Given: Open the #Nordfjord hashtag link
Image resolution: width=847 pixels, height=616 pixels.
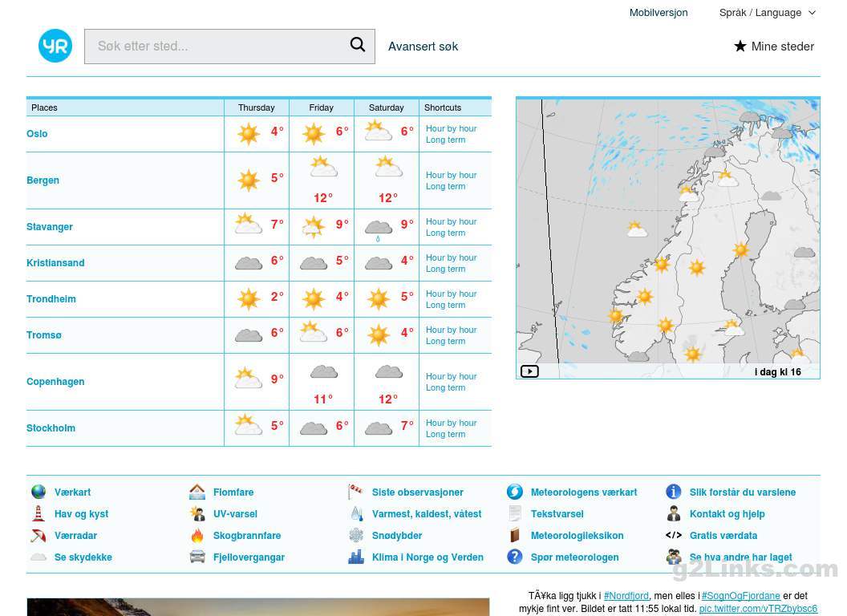Looking at the screenshot, I should coord(626,595).
